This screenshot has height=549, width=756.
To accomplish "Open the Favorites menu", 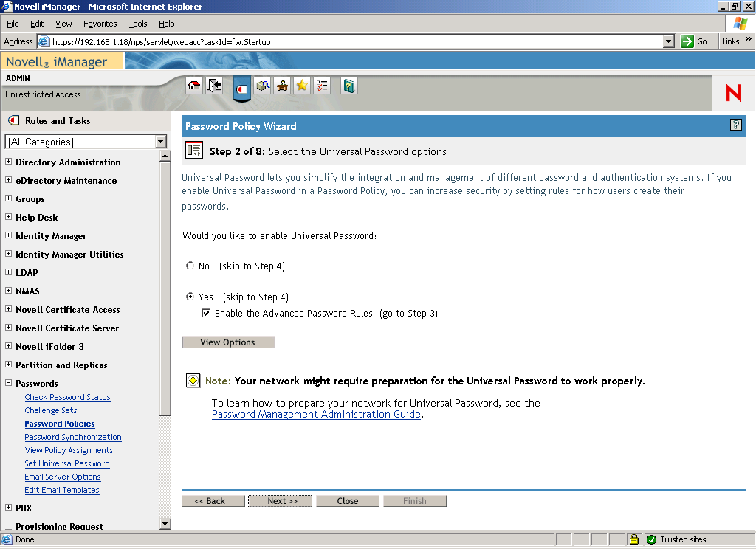I will [x=100, y=23].
